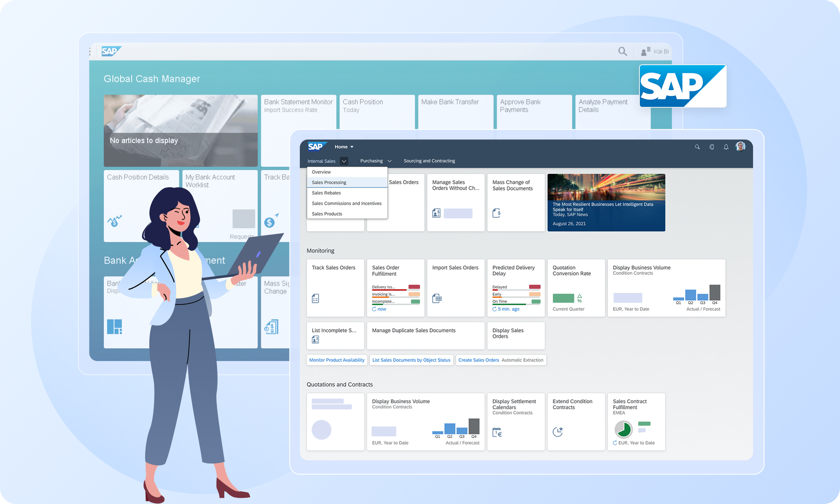This screenshot has height=504, width=840.
Task: Click the blue grid icon in the Bank Account section
Action: 114,327
